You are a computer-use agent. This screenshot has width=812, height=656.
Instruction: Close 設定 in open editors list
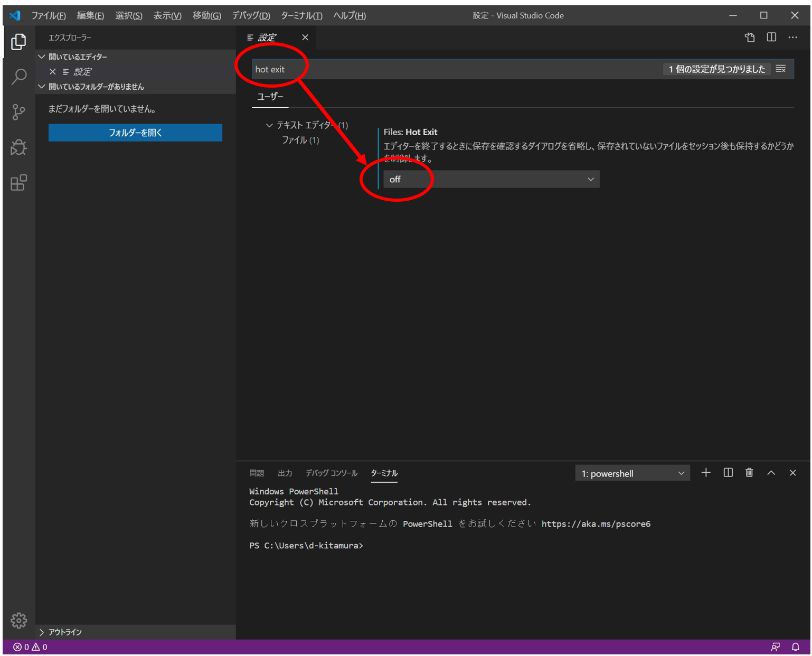pyautogui.click(x=52, y=72)
